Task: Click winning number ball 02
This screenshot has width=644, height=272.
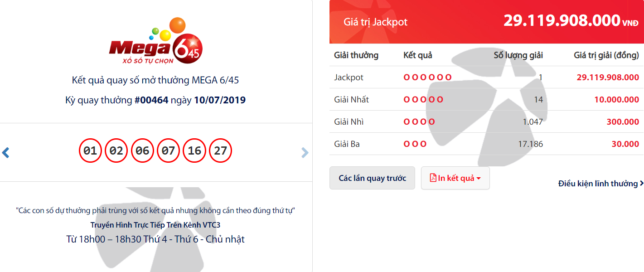Action: pos(116,151)
